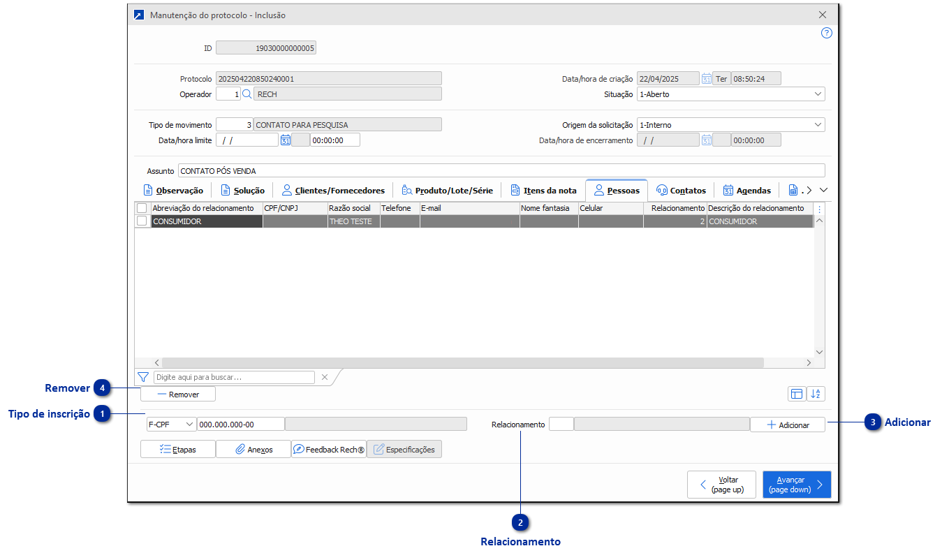Image resolution: width=942 pixels, height=560 pixels.
Task: Open the grid layout configuration icon
Action: tap(797, 395)
